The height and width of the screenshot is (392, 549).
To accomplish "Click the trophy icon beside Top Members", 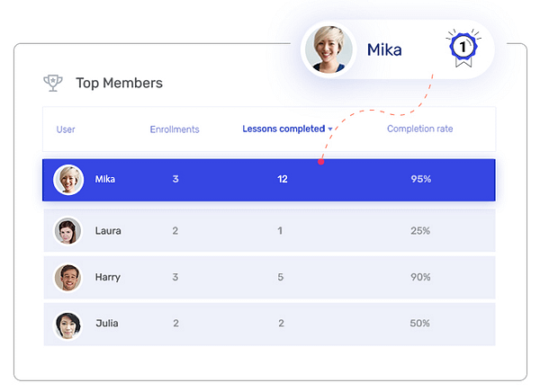I will [x=53, y=83].
